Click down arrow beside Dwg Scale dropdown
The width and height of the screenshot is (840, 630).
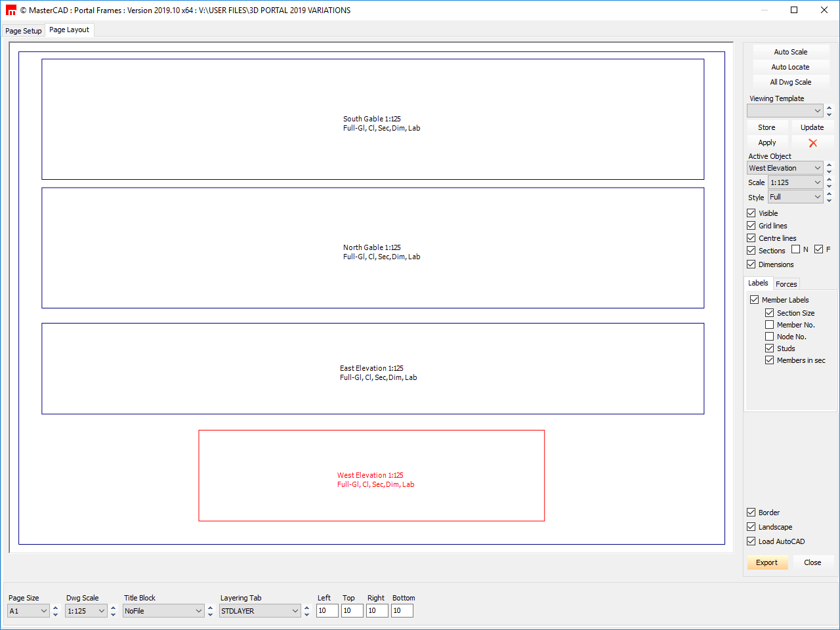113,615
